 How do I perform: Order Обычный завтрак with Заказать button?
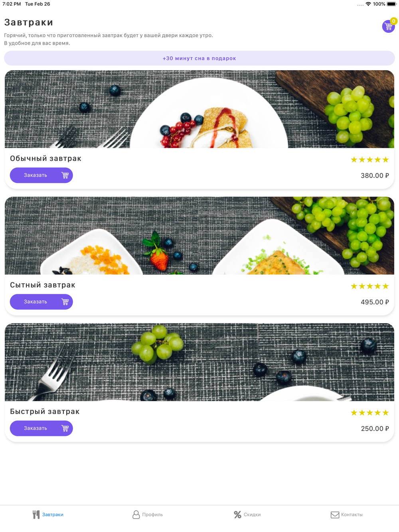point(41,175)
